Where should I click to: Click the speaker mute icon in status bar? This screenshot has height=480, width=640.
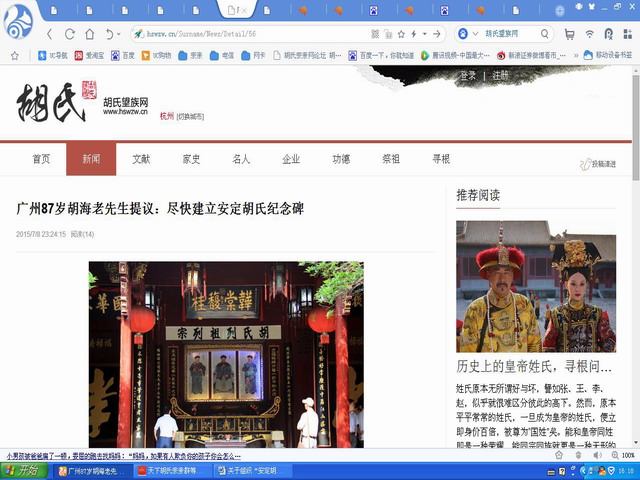click(598, 456)
